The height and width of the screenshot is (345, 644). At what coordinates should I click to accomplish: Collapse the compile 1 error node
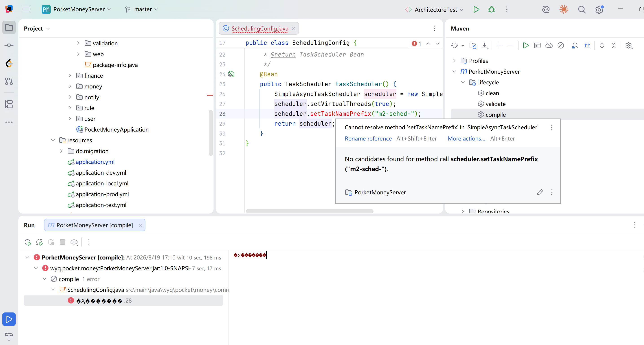(44, 279)
